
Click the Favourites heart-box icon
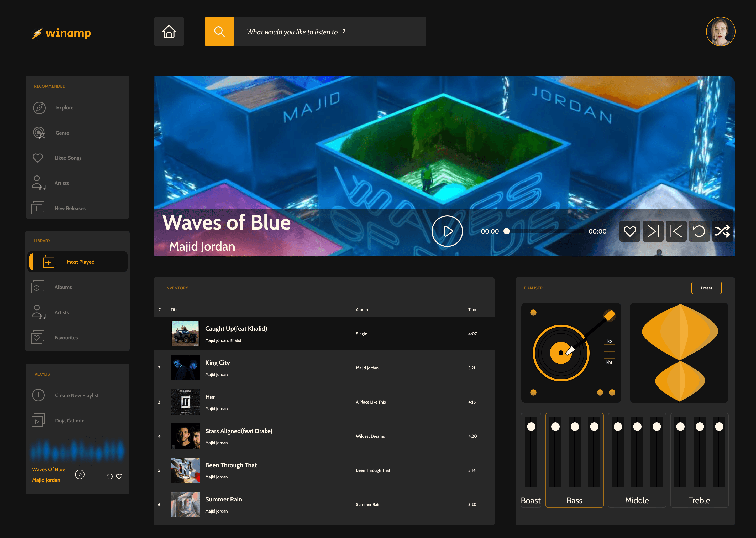(x=38, y=337)
